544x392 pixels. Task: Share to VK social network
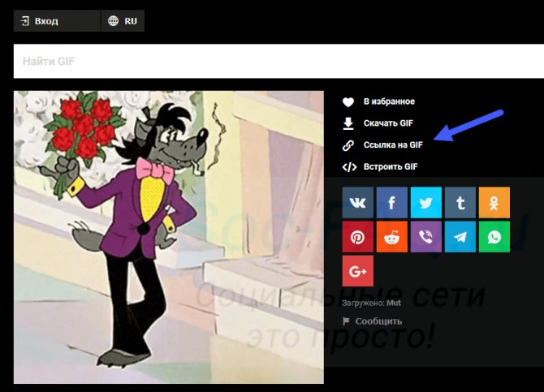tap(358, 203)
